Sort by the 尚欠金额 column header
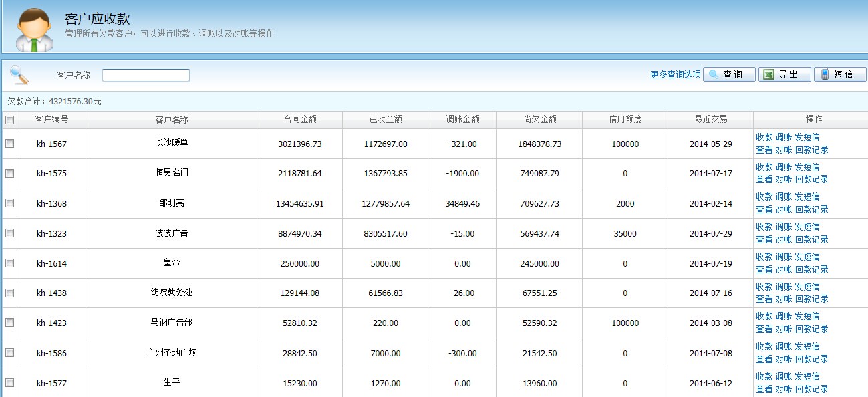This screenshot has height=397, width=868. coord(539,120)
